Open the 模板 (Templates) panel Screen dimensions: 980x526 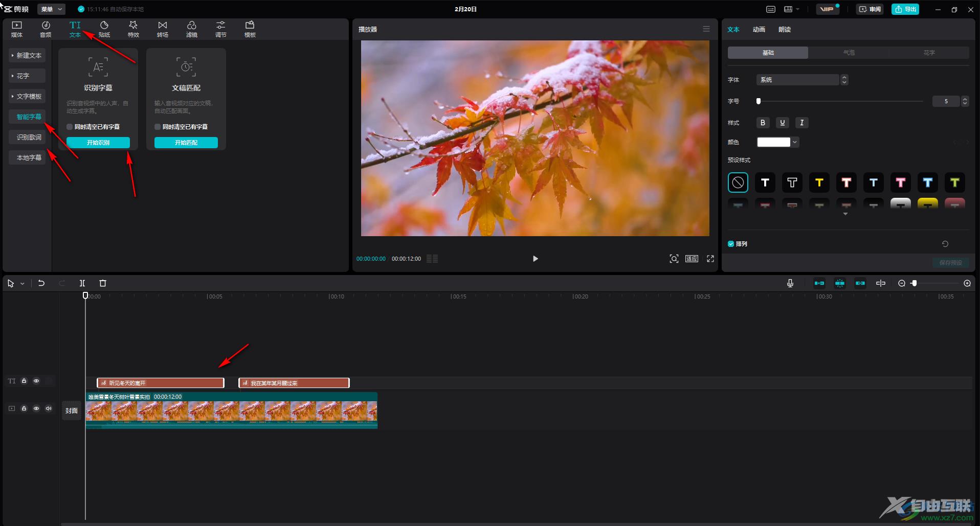(250, 29)
